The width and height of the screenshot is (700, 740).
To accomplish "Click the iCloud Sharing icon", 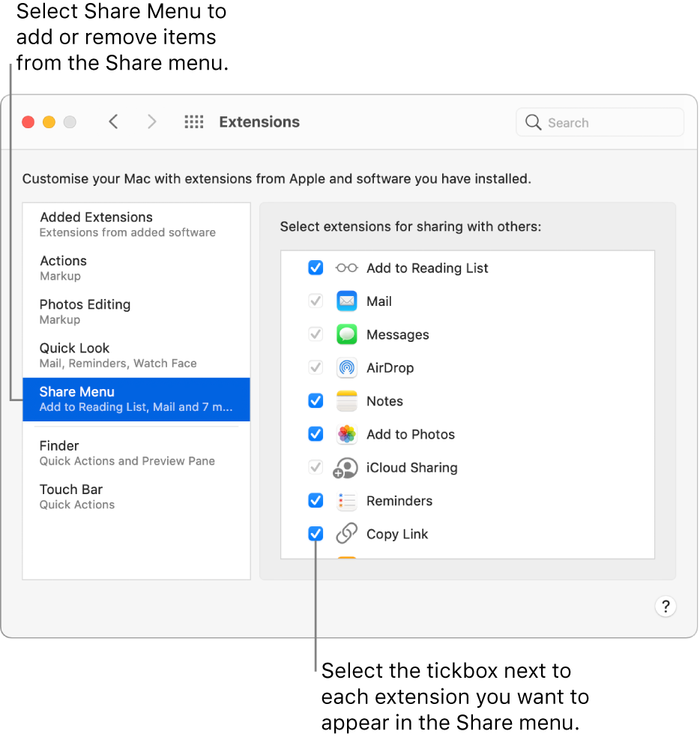I will (346, 467).
